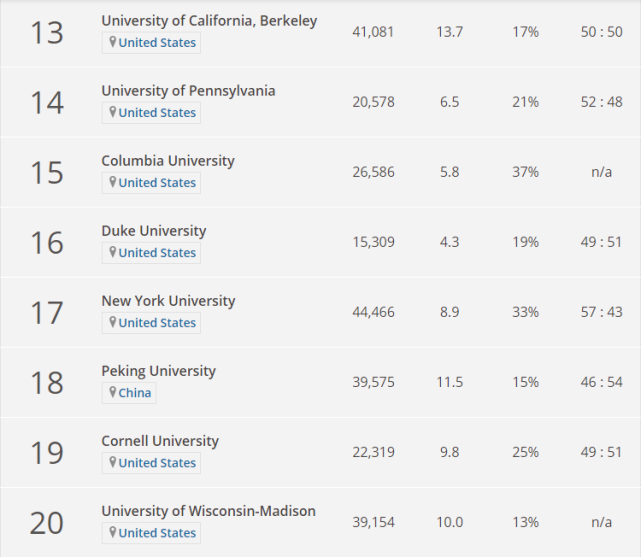Click the location pin icon beside Peking University's China tag
Viewport: 641px width, 557px height.
[113, 393]
